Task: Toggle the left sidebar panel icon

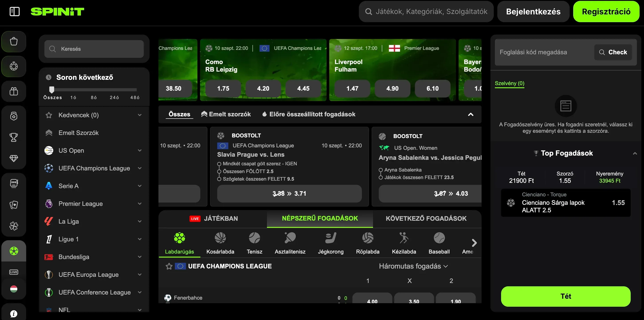Action: coord(14,12)
